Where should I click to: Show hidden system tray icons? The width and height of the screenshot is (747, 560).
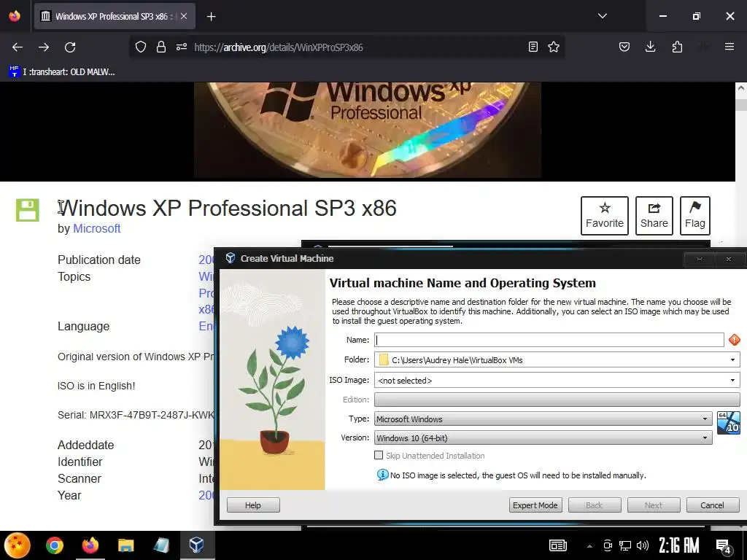tap(589, 546)
